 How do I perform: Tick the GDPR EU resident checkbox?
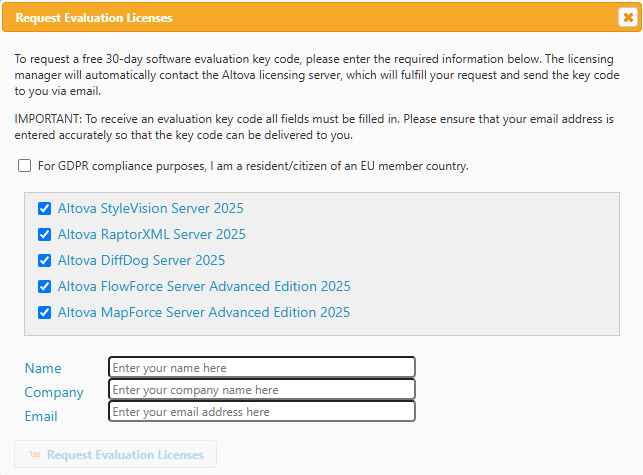click(24, 166)
